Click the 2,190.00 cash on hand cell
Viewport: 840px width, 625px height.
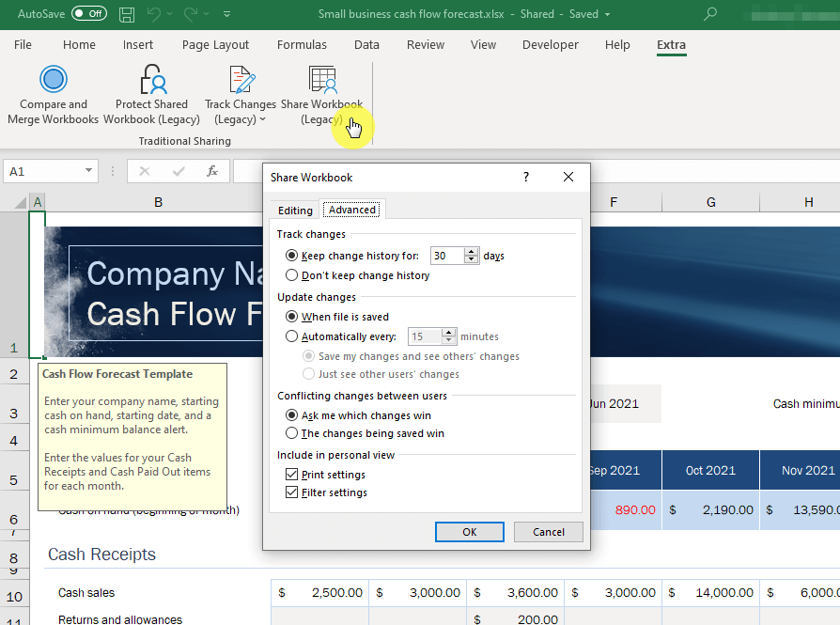710,509
